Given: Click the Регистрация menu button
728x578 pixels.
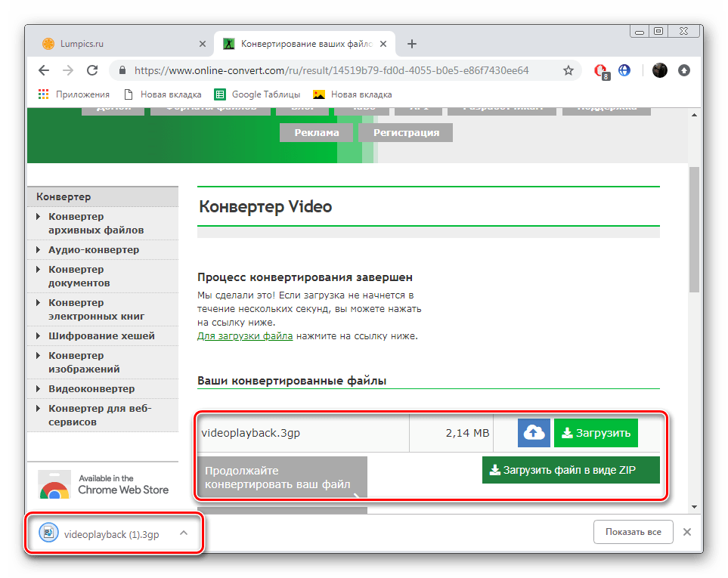Looking at the screenshot, I should click(x=406, y=133).
